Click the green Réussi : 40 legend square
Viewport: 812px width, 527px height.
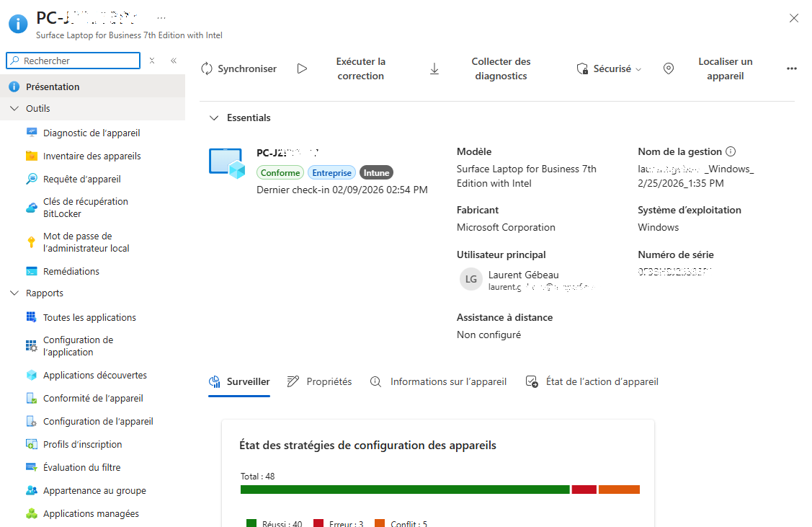coord(251,523)
